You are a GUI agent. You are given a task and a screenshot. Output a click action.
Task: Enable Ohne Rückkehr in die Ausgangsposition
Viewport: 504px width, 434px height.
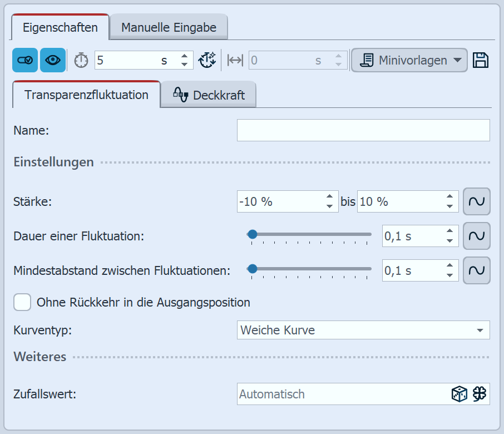pyautogui.click(x=22, y=302)
